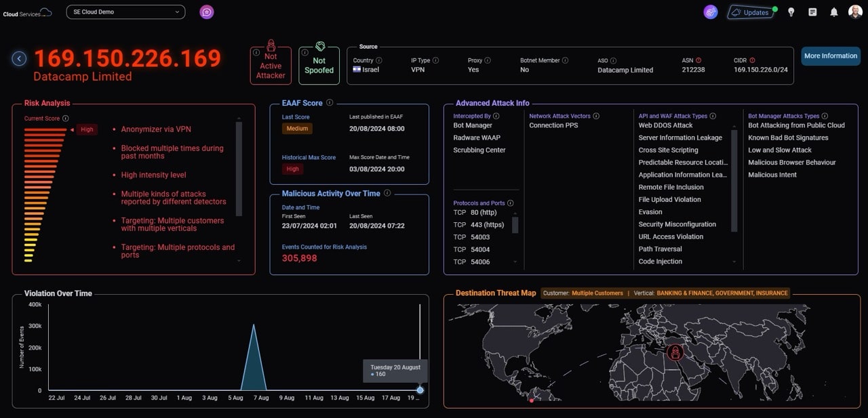Open the SE Cloud Demo account dropdown
The height and width of the screenshot is (418, 868).
click(125, 12)
